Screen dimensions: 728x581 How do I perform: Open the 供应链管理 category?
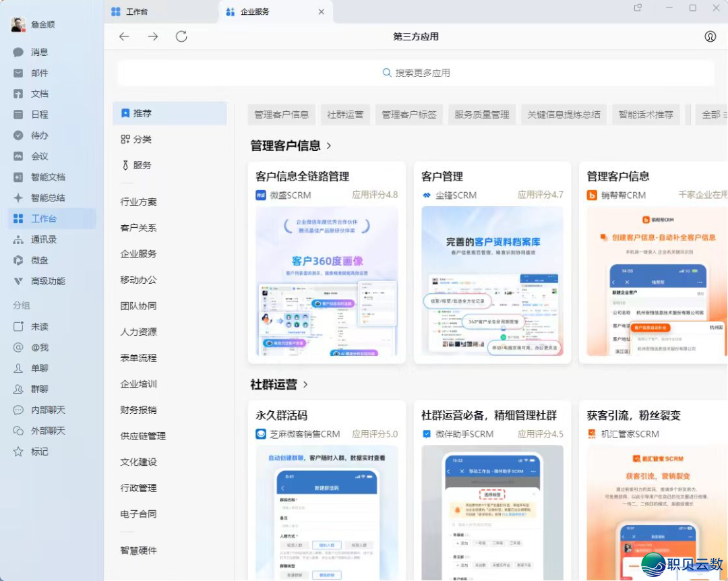coord(143,436)
